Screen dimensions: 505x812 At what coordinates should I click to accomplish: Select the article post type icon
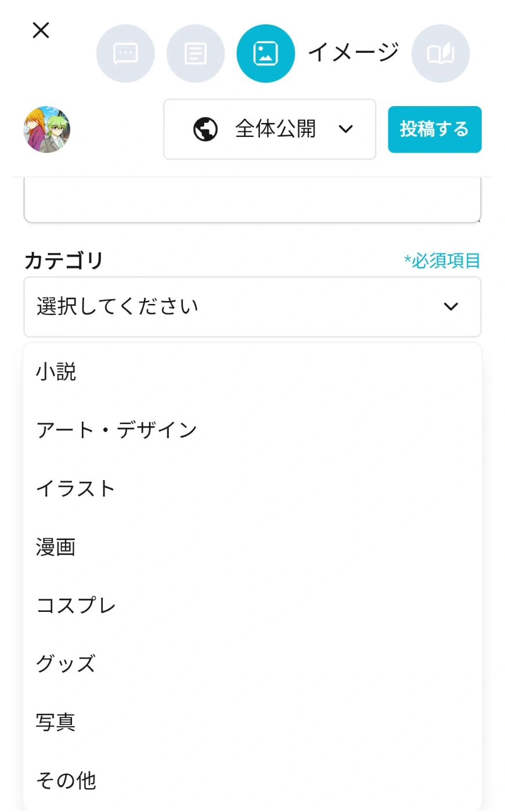[x=196, y=53]
